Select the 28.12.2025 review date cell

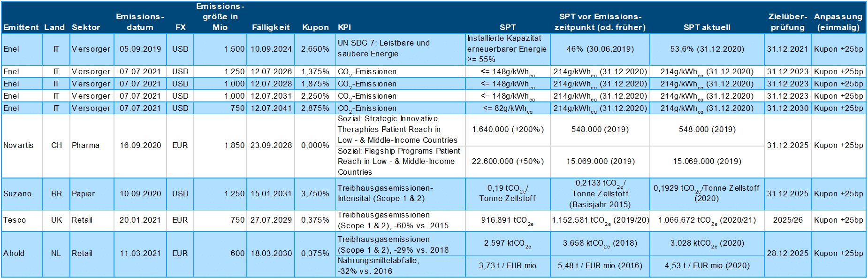tap(787, 254)
